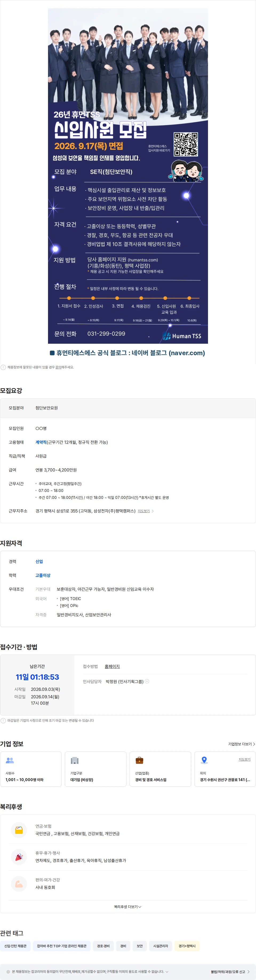The image size is (256, 980).
Task: Select the 대기업 (비상장) company type card
Action: pyautogui.click(x=96, y=769)
